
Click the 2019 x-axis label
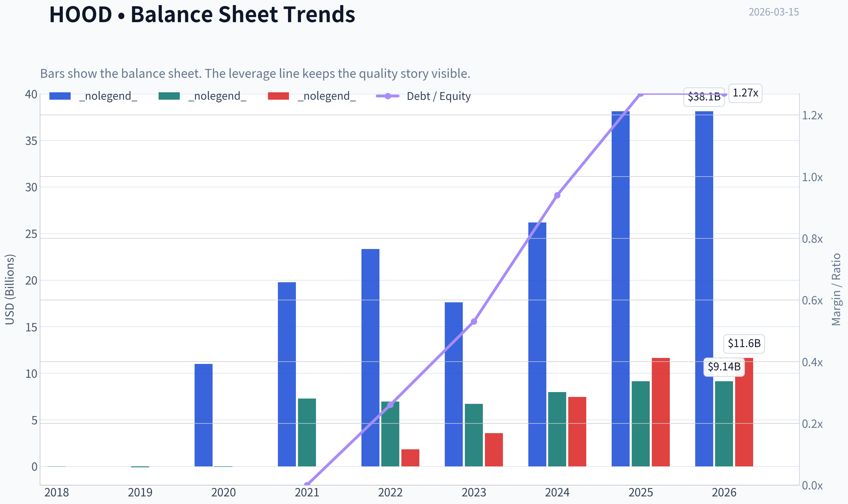click(140, 492)
